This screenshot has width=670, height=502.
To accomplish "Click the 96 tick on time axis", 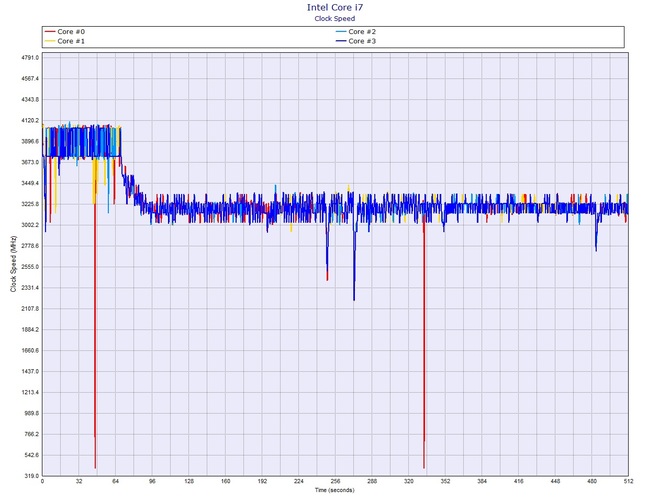I will (152, 481).
